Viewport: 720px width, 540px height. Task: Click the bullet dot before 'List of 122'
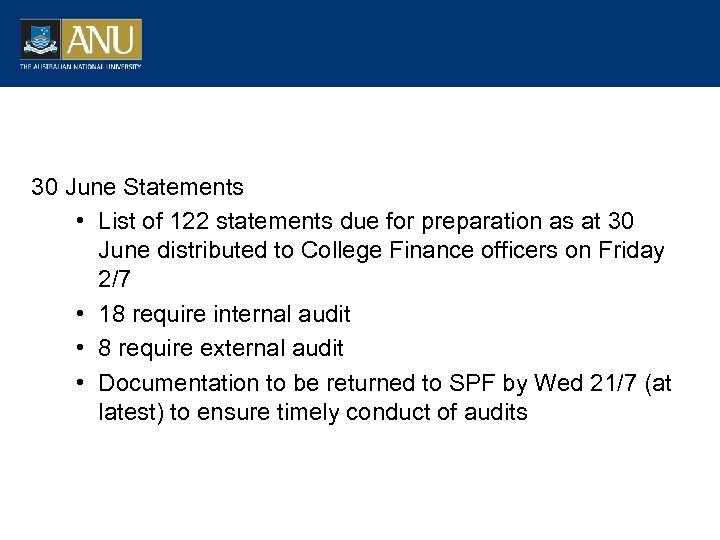pos(77,219)
